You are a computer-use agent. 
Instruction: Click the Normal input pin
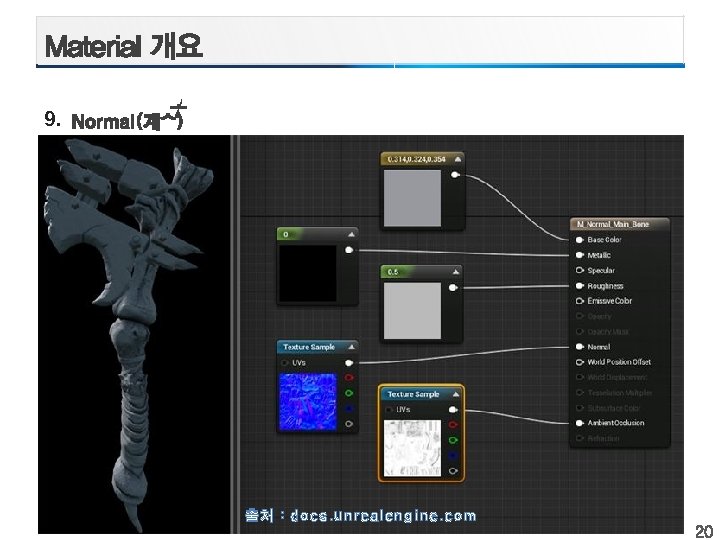pyautogui.click(x=579, y=347)
